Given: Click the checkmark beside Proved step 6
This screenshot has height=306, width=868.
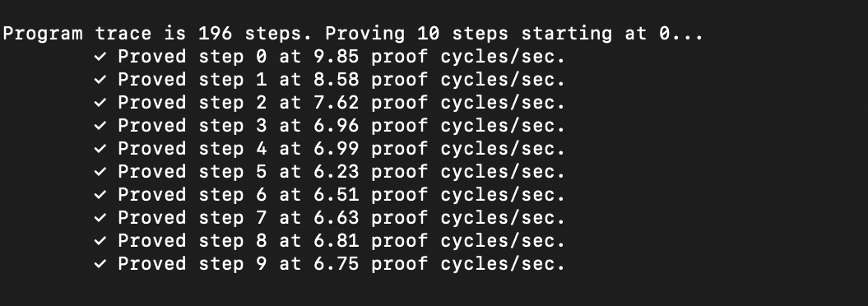Looking at the screenshot, I should (x=100, y=195).
